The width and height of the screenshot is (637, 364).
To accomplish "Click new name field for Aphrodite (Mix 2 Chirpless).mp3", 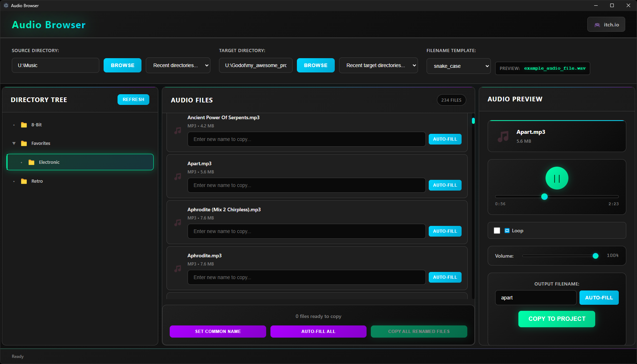I will point(307,231).
